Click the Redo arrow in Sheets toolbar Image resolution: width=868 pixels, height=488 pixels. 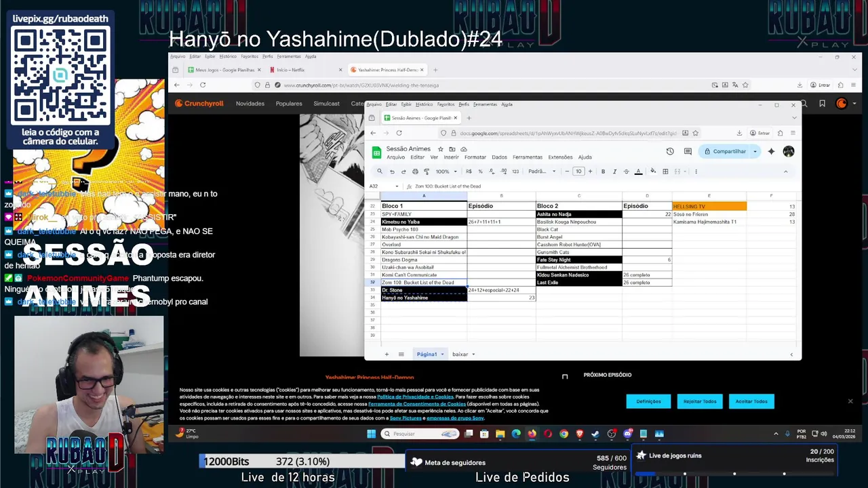pyautogui.click(x=403, y=171)
